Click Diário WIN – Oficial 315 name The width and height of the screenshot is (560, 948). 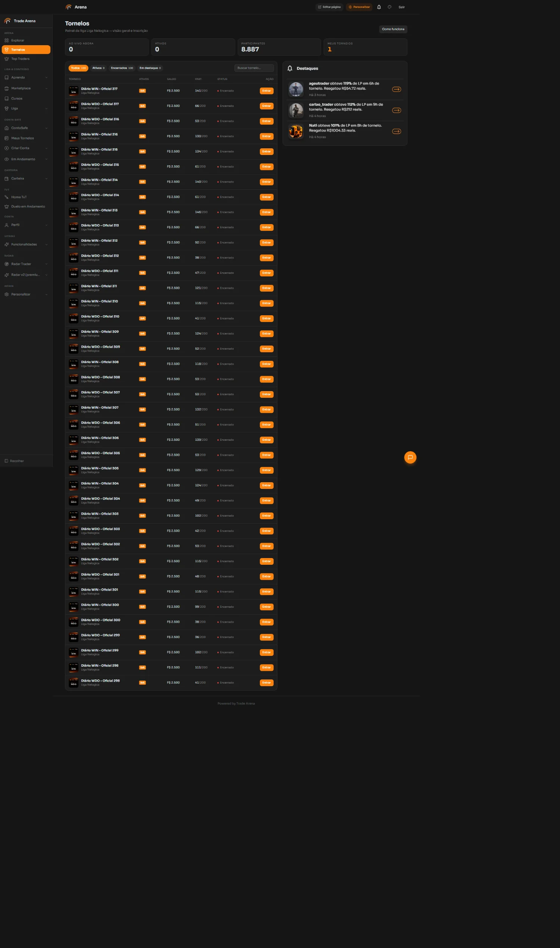click(99, 149)
